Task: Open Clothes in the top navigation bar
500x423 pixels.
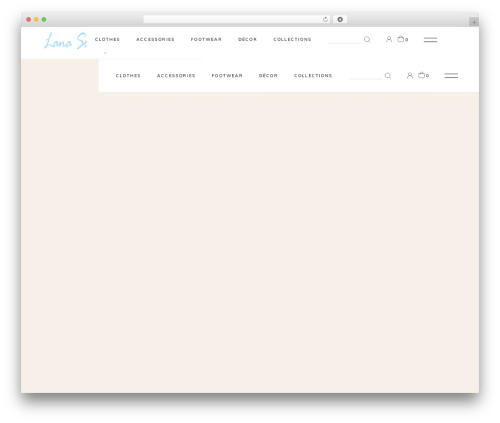Action: coord(107,39)
